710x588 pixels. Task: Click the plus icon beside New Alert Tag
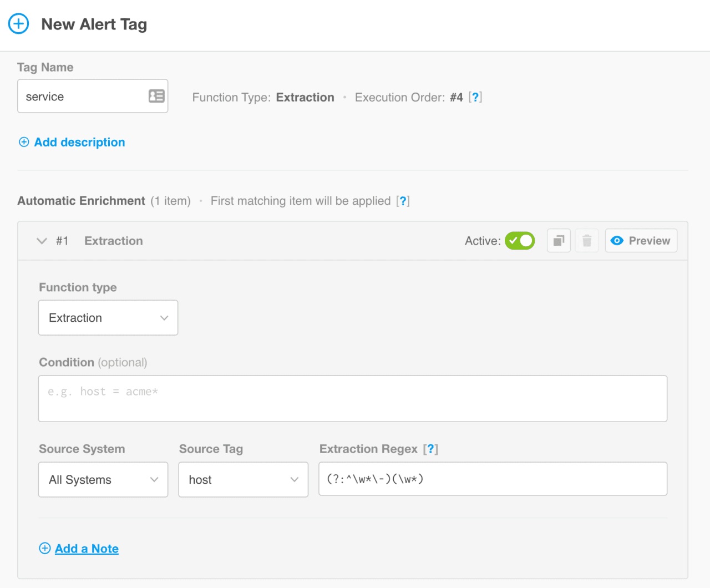[x=18, y=24]
